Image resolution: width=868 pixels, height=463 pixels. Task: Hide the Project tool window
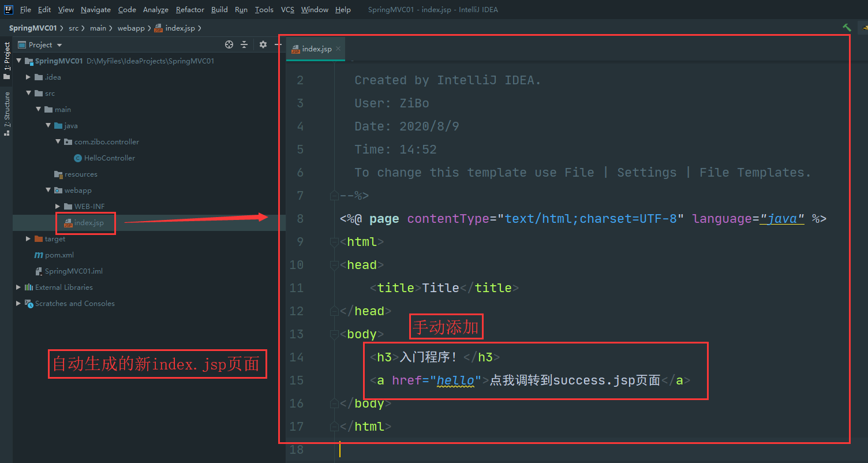278,44
